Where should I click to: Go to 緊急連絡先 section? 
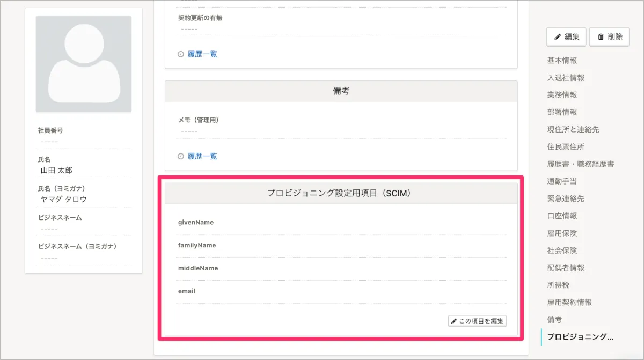[x=566, y=199]
